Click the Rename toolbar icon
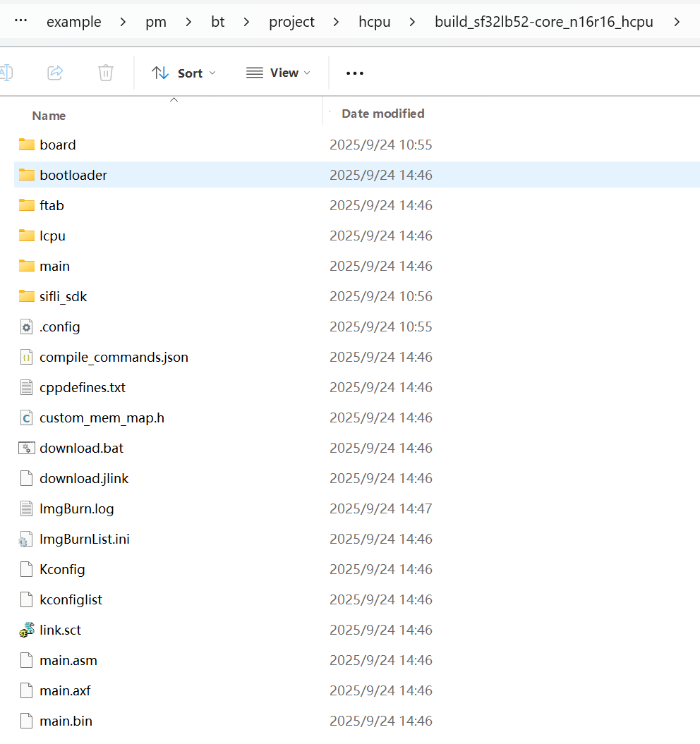Viewport: 700px width, 744px height. click(x=6, y=73)
